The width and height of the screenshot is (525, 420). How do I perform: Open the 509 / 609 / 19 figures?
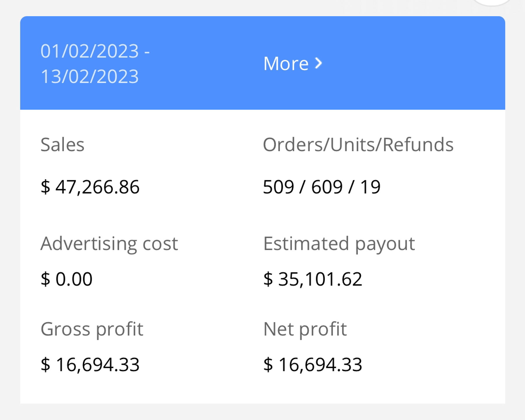pos(322,187)
